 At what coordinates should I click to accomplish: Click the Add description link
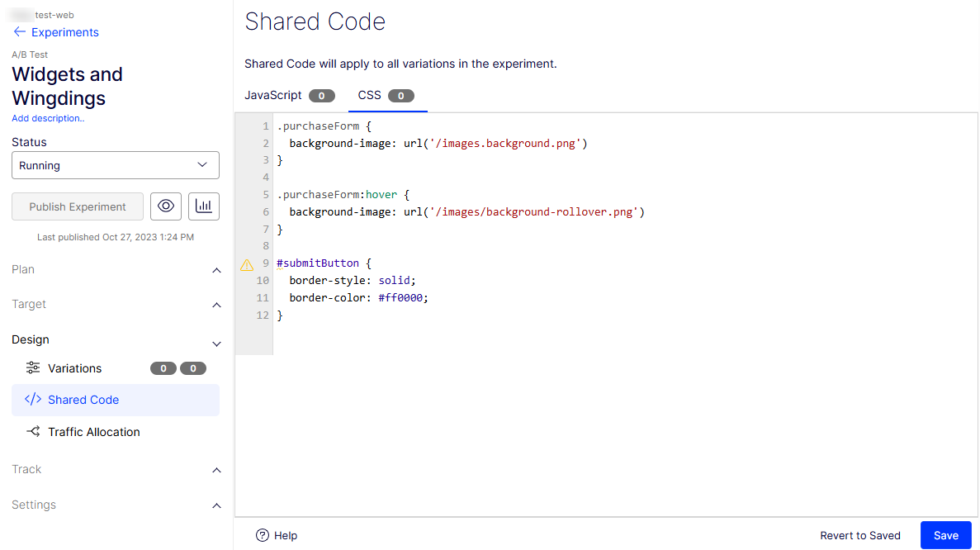(x=48, y=118)
